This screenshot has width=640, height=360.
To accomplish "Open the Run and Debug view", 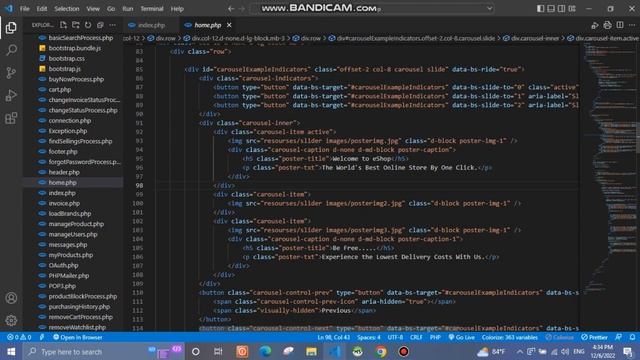I will tap(11, 96).
